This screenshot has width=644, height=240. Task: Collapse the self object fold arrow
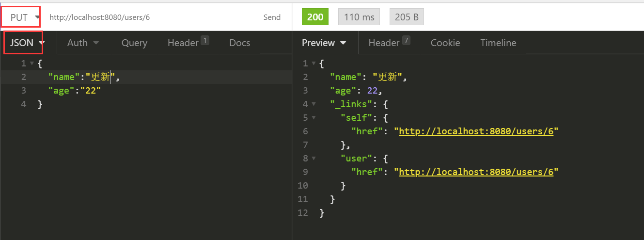pos(314,118)
